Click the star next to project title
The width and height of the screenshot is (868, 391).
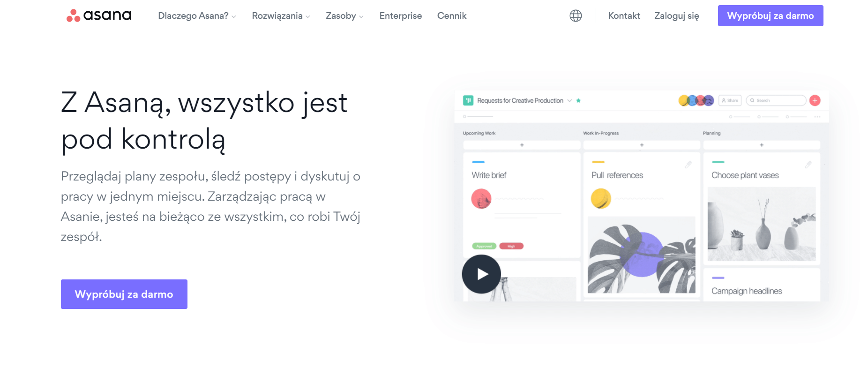(578, 100)
